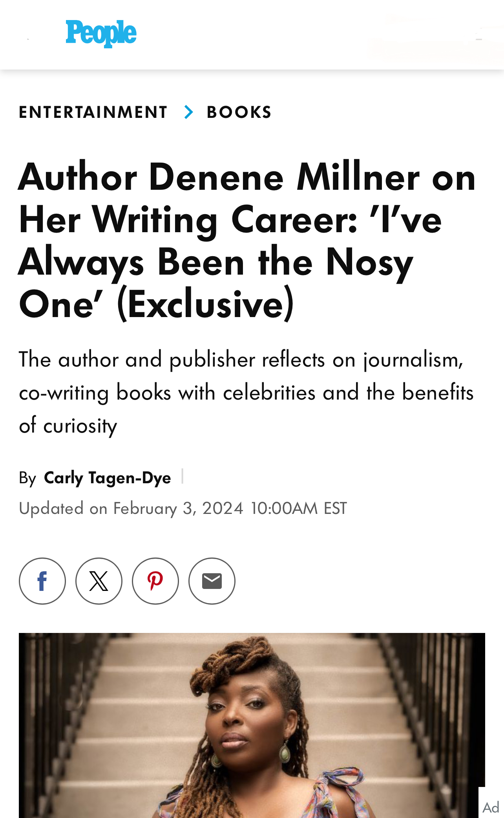Click the Updated on February 3, 2024 date
The width and height of the screenshot is (504, 818).
click(x=131, y=508)
